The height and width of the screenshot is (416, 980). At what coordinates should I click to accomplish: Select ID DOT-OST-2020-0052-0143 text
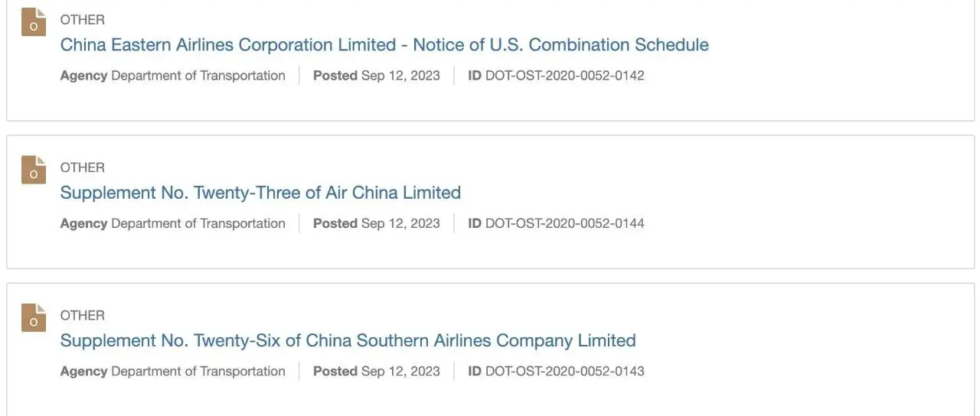557,371
